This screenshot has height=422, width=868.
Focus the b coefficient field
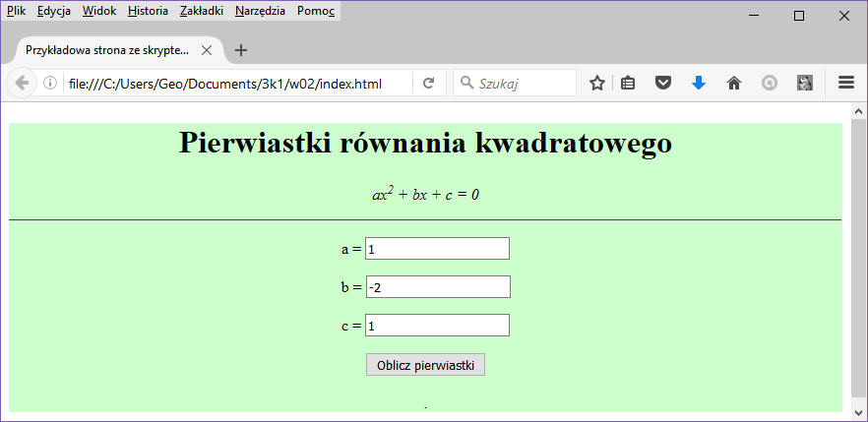[x=437, y=287]
